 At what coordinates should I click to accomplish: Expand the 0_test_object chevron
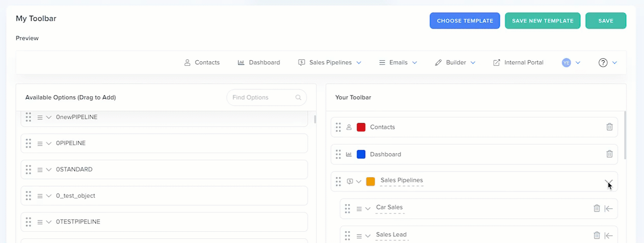(49, 196)
